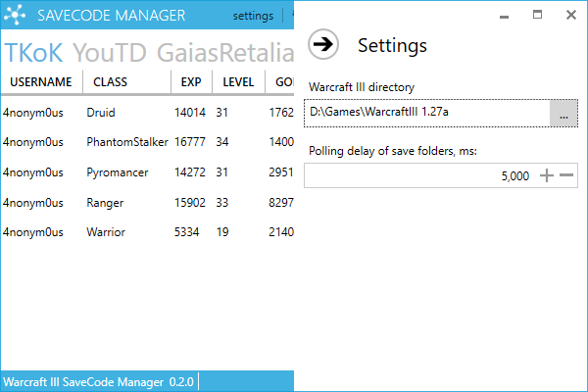Close the Settings flyout with the arrow button
The width and height of the screenshot is (588, 392).
coord(323,44)
